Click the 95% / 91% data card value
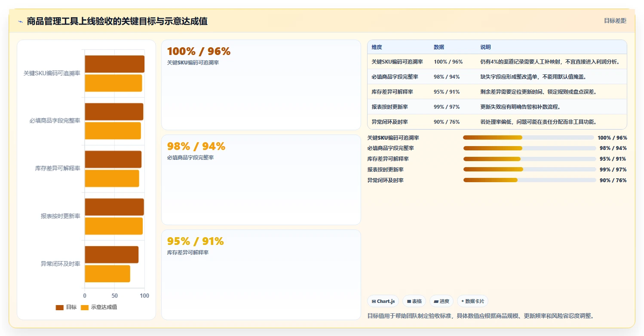644x336 pixels. (x=195, y=241)
